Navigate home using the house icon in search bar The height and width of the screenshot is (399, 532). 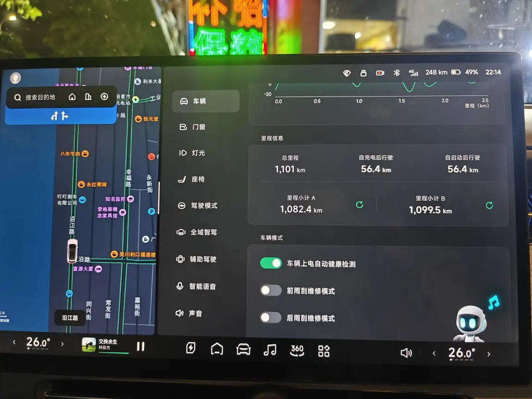click(72, 97)
